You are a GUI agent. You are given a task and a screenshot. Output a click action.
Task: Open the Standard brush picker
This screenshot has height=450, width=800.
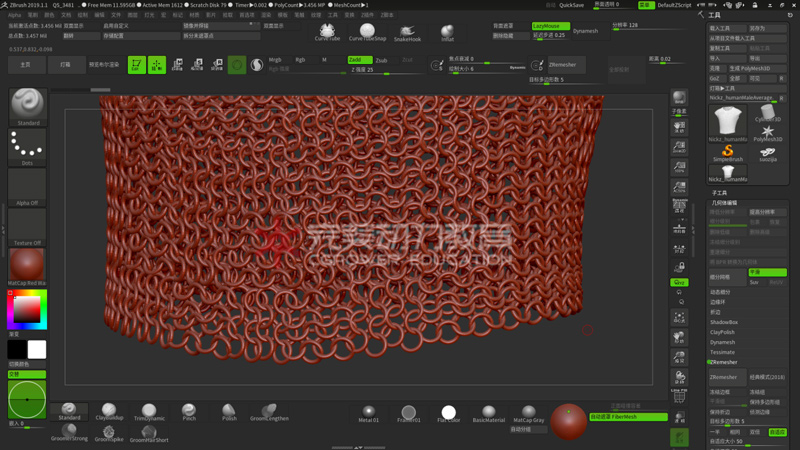[27, 106]
